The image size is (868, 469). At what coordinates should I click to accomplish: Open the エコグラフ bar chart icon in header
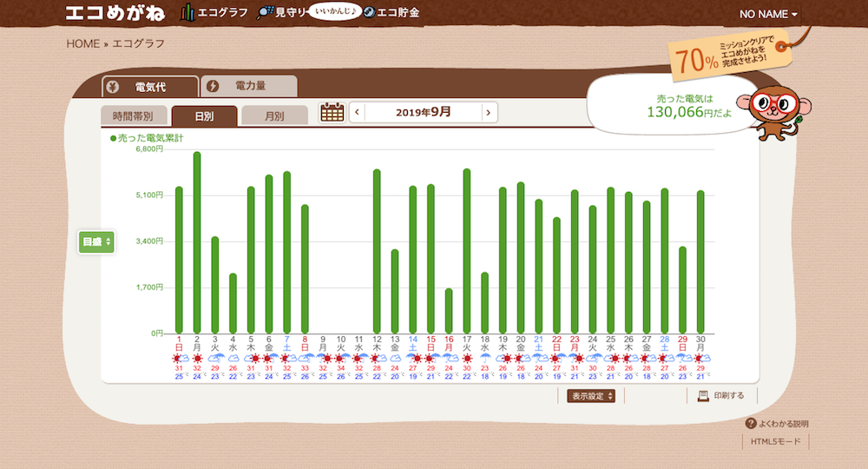pos(187,12)
